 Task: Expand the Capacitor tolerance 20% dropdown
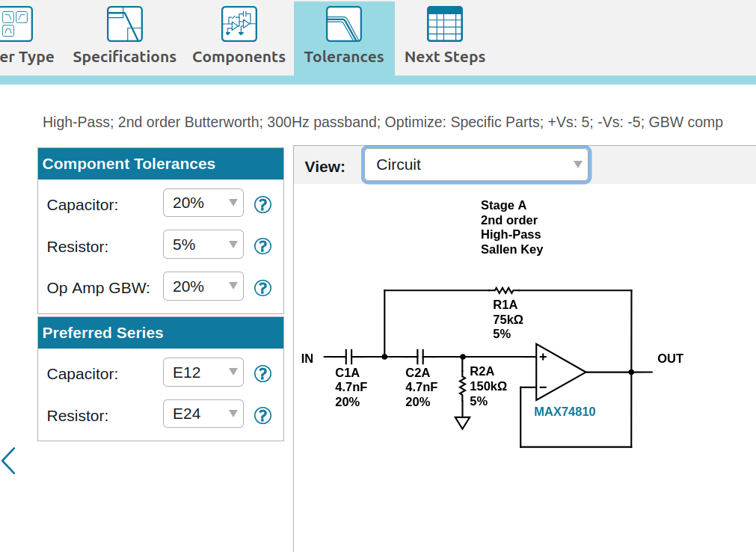pos(203,203)
